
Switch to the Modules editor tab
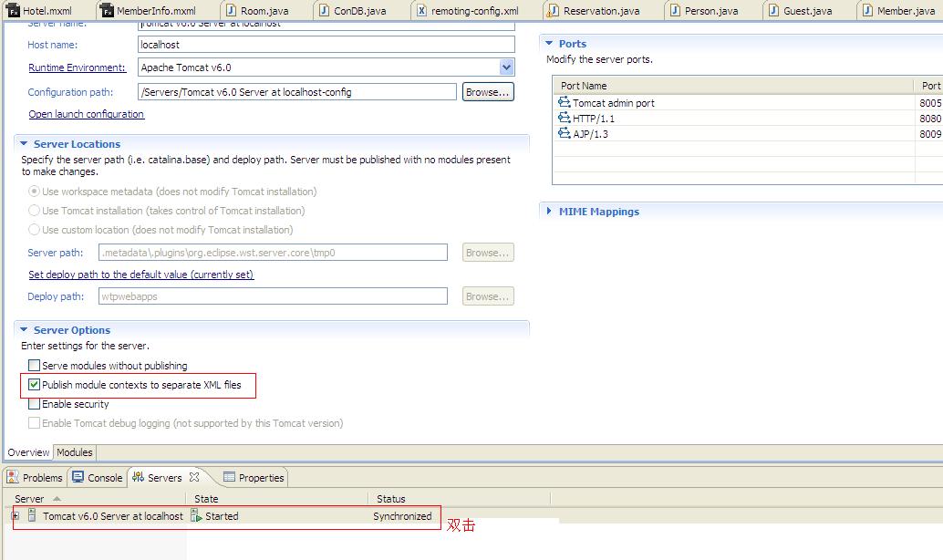(75, 452)
